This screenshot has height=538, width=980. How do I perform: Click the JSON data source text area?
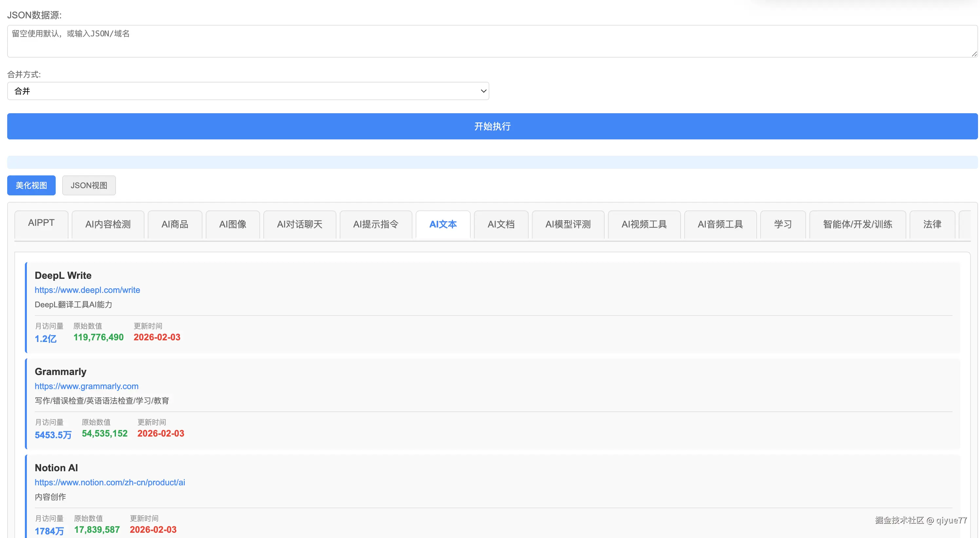(x=492, y=41)
